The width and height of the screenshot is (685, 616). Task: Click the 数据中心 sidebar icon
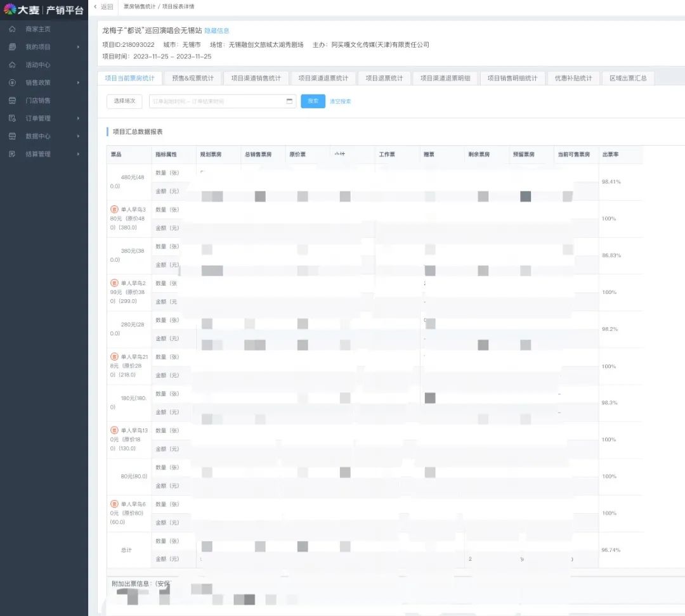pos(12,136)
